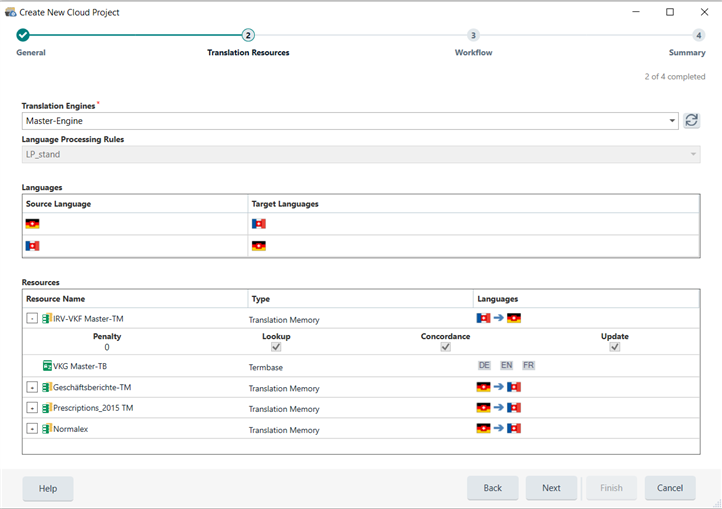722x509 pixels.
Task: Click the Penalty value 0
Action: tap(107, 347)
